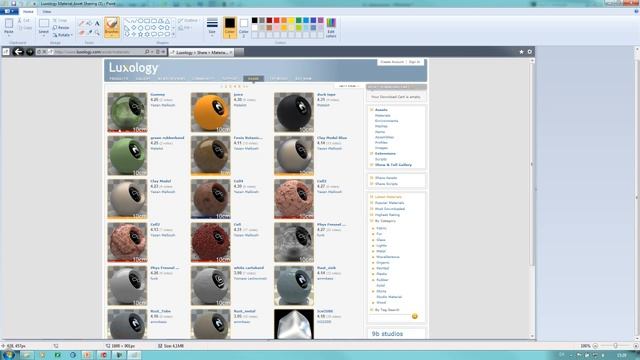This screenshot has height=360, width=640.
Task: Pick the green color swatch
Action: pyautogui.click(x=298, y=20)
